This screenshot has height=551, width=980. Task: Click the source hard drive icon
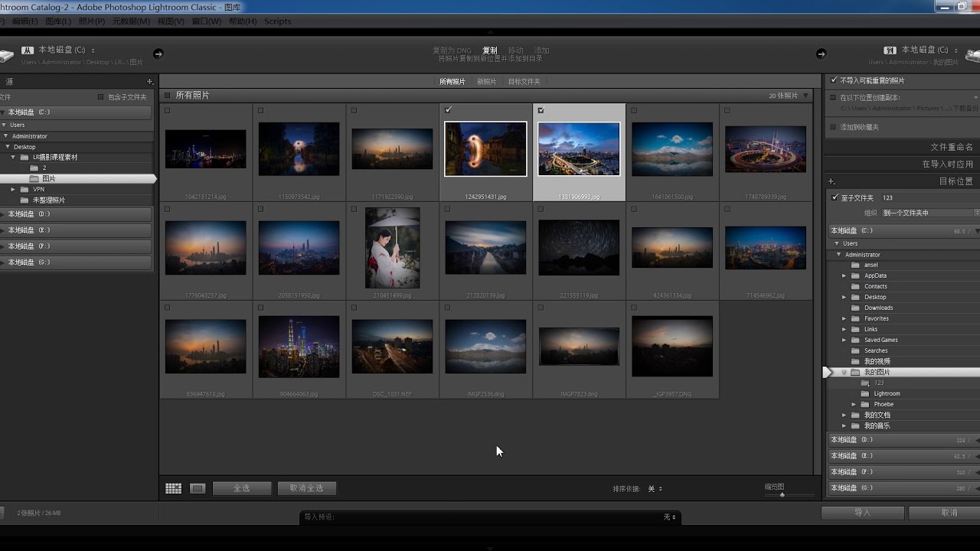(6, 56)
